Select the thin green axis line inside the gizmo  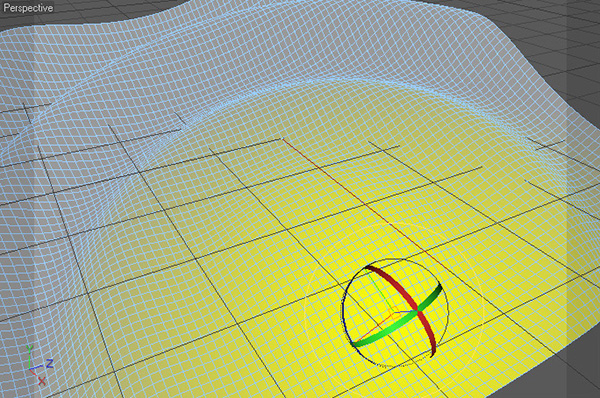(379, 289)
